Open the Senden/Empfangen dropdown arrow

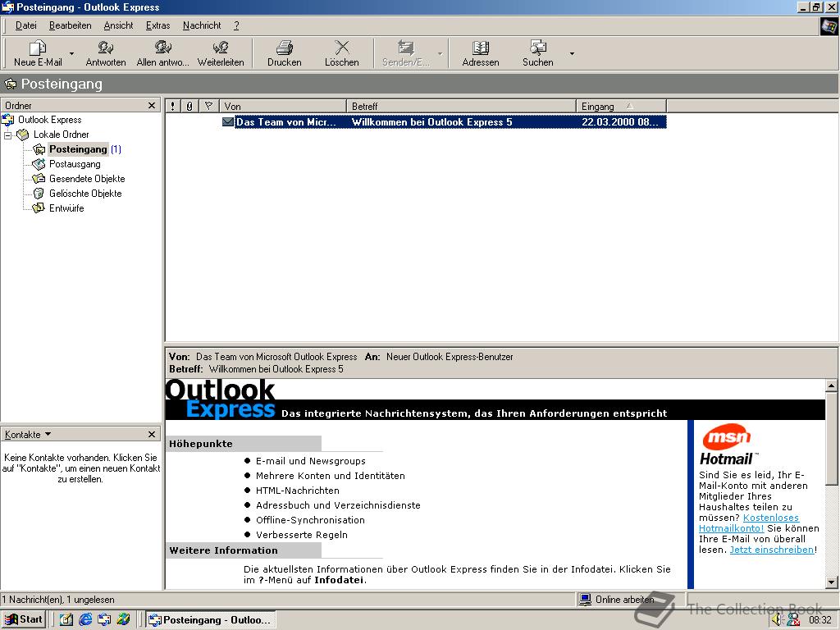tap(440, 53)
